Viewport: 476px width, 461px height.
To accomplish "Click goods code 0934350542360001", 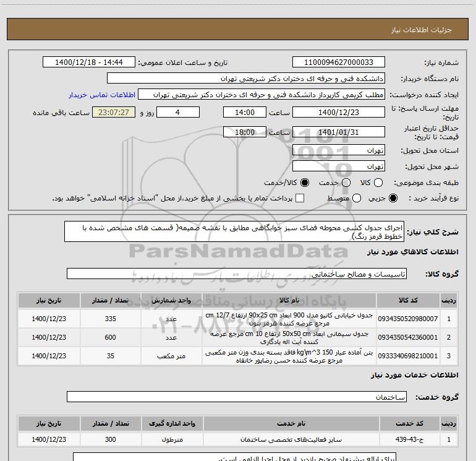I will pyautogui.click(x=408, y=337).
